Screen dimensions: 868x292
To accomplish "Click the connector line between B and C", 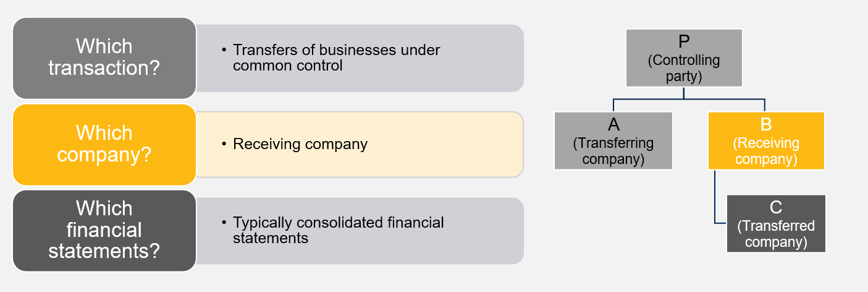I will [x=715, y=198].
